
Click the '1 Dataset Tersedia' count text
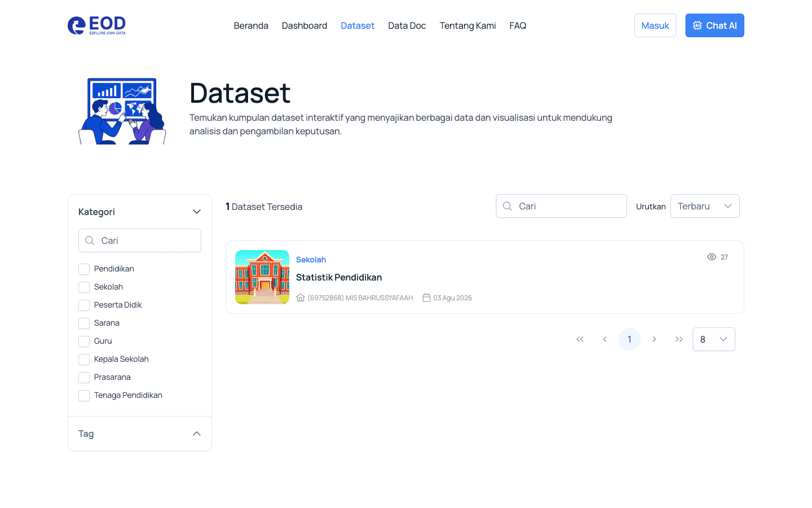(264, 207)
